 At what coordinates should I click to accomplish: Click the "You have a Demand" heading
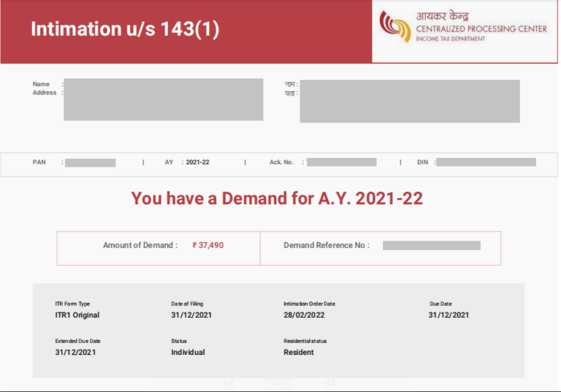(x=277, y=199)
